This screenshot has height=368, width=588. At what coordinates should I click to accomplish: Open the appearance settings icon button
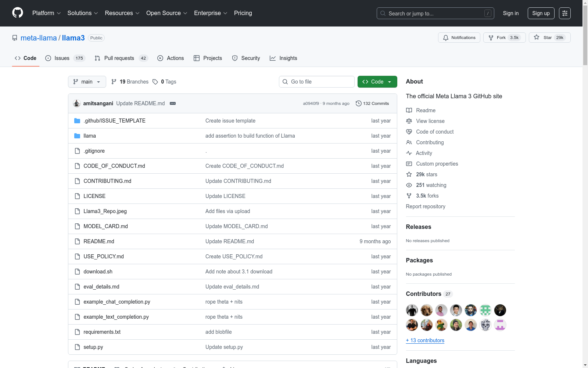(x=565, y=13)
